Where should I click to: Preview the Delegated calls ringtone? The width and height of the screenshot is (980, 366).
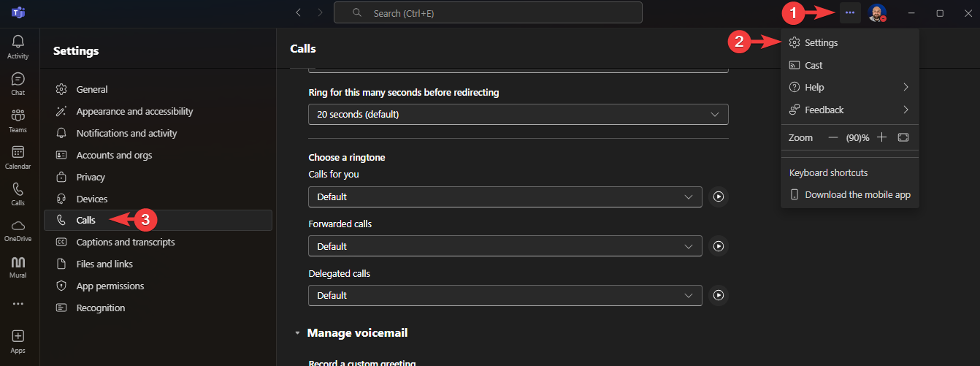(x=719, y=295)
